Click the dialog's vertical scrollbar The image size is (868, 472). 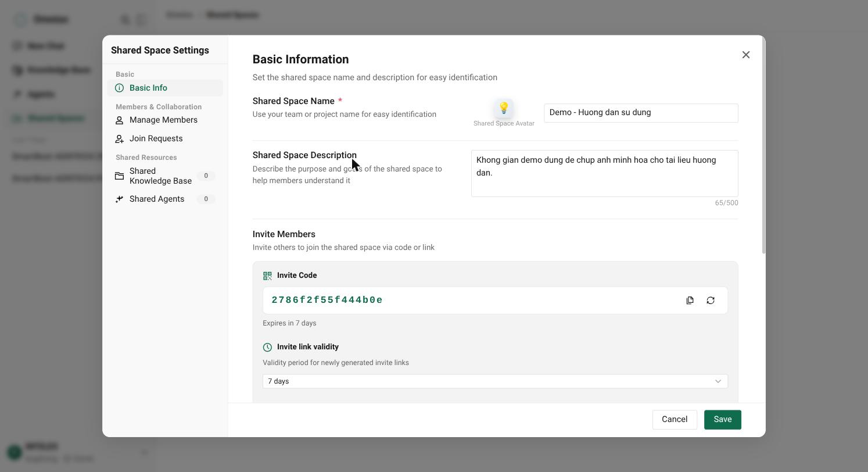click(x=763, y=145)
